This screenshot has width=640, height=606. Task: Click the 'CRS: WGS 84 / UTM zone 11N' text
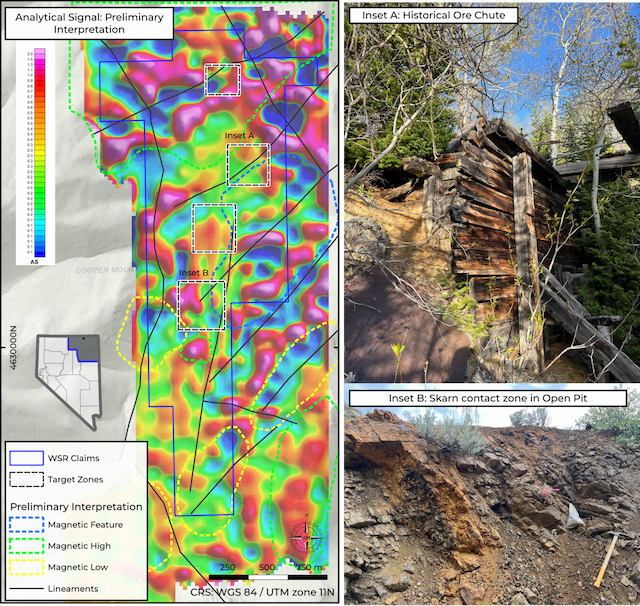262,592
